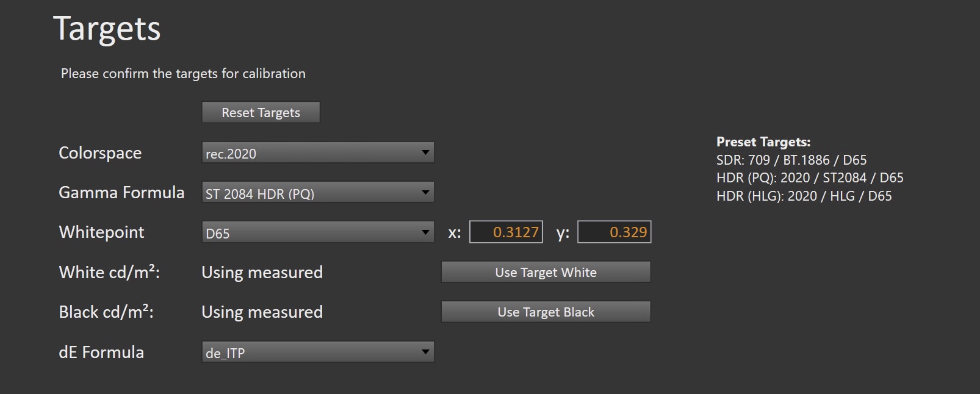The height and width of the screenshot is (394, 980).
Task: Select the whitepoint y value field
Action: tap(614, 232)
